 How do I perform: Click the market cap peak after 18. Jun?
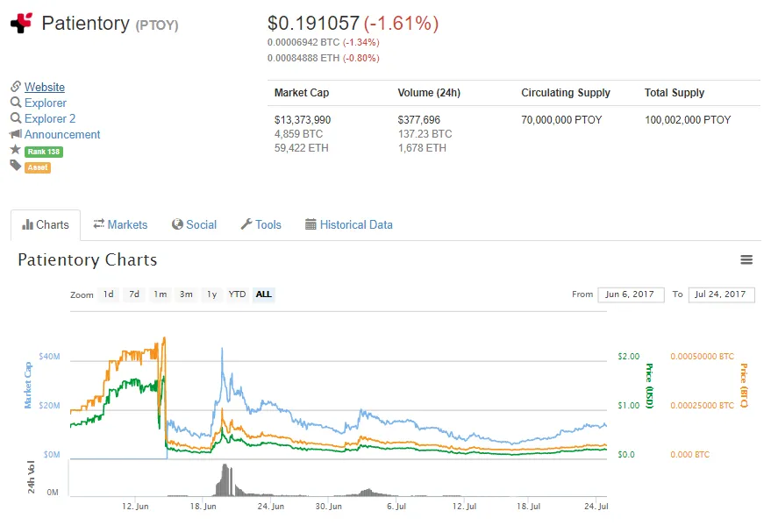(x=222, y=350)
